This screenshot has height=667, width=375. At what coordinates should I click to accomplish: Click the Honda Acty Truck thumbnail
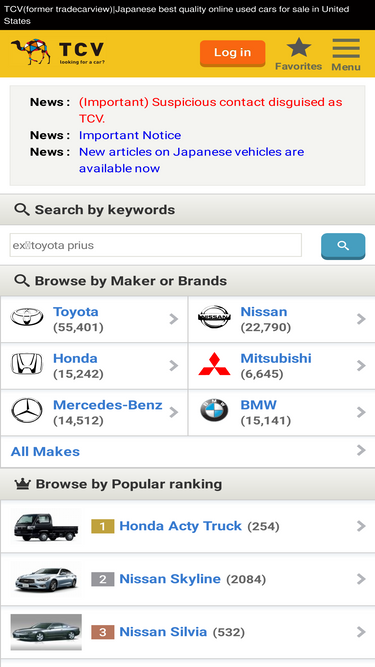(x=46, y=527)
